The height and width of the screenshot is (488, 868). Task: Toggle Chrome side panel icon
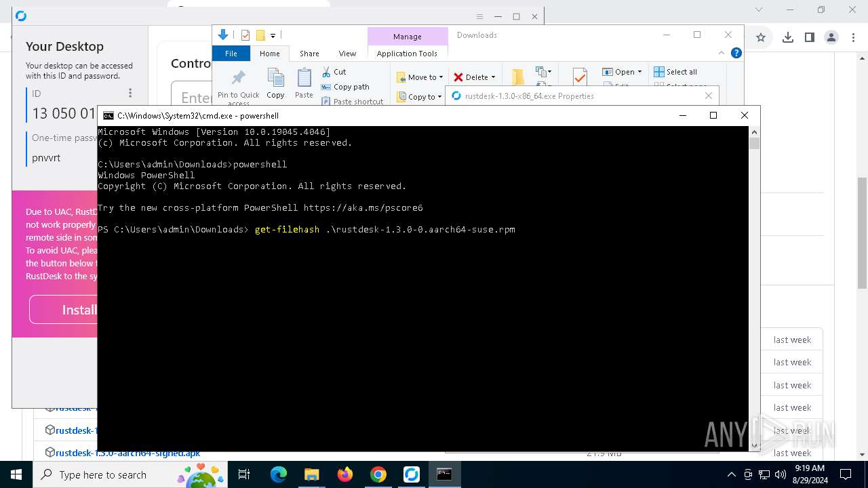pos(810,37)
